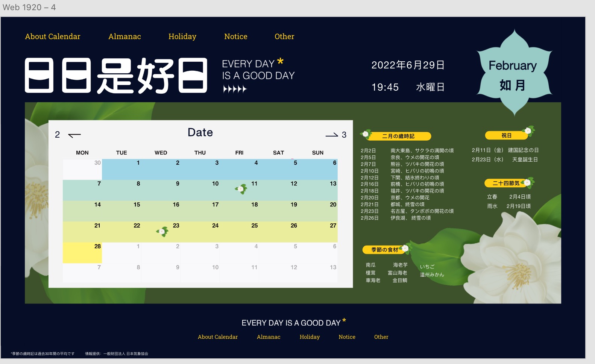Screen dimensions: 595x364
Task: Click the Other link in the footer
Action: pos(381,337)
